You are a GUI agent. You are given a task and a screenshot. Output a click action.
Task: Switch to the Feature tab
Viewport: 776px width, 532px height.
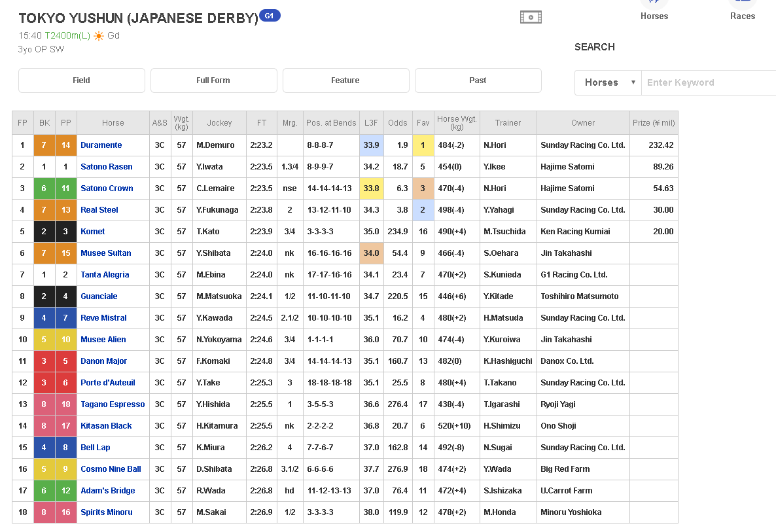[x=345, y=80]
